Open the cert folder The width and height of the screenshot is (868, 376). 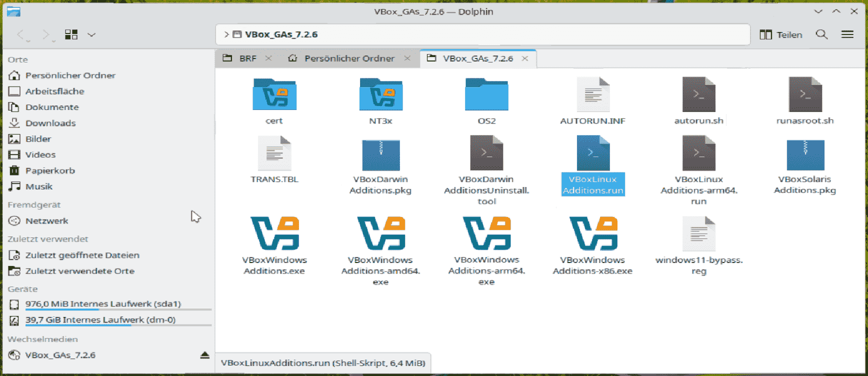tap(274, 94)
